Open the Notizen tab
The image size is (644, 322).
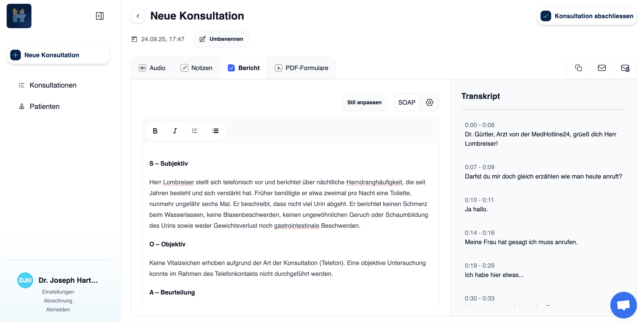click(x=196, y=68)
